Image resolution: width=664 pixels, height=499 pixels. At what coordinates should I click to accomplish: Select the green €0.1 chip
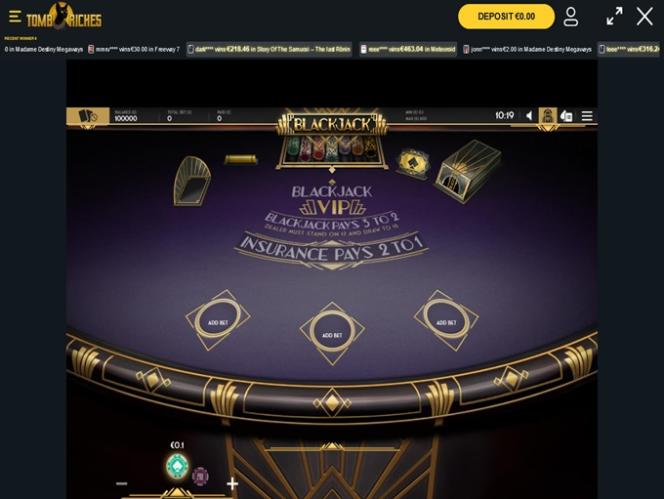click(177, 466)
